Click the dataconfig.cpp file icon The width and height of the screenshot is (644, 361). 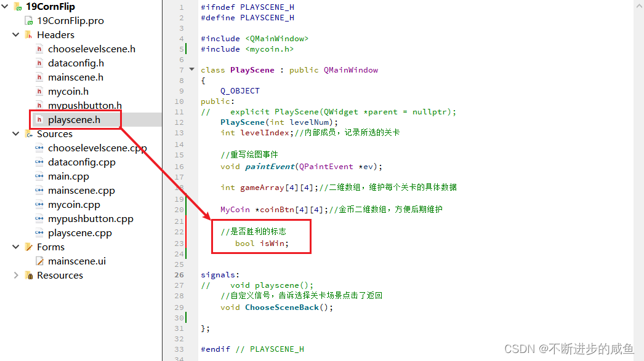39,162
